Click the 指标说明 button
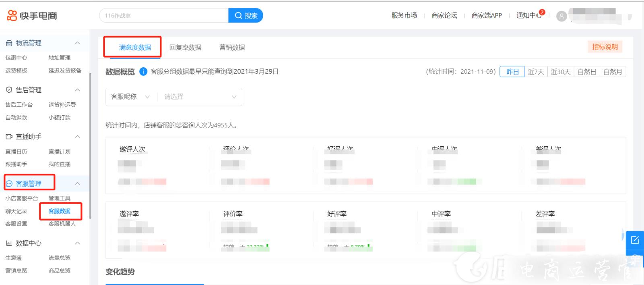The width and height of the screenshot is (644, 285). click(x=605, y=47)
